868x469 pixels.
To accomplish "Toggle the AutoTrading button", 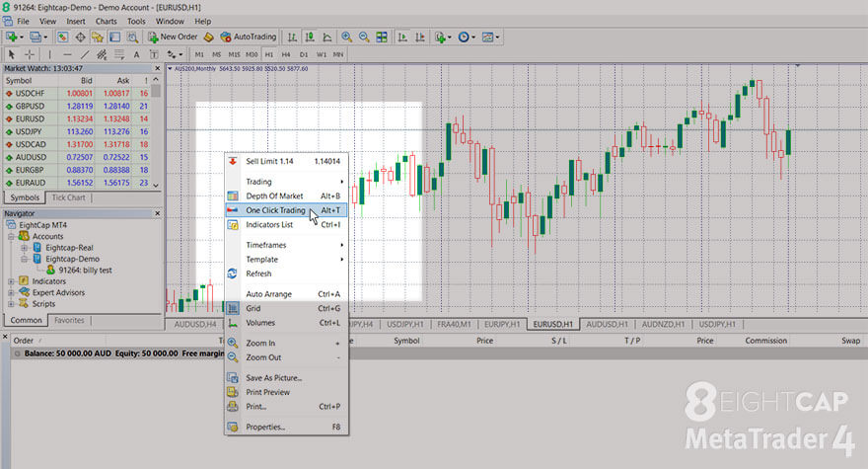I will pyautogui.click(x=248, y=38).
